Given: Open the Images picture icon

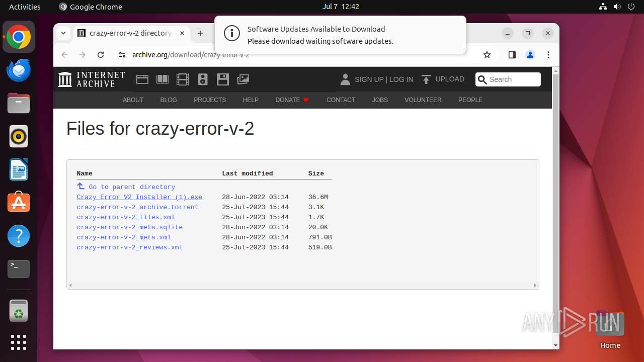Looking at the screenshot, I should click(243, 79).
